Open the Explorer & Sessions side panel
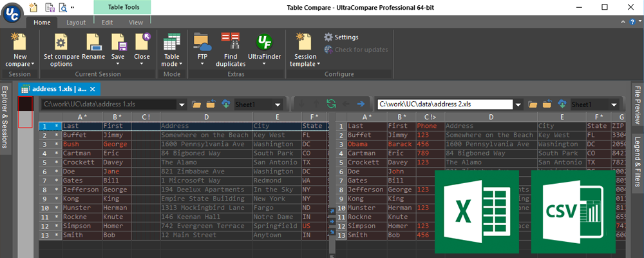Screen dimensions: 644x258 [6, 117]
